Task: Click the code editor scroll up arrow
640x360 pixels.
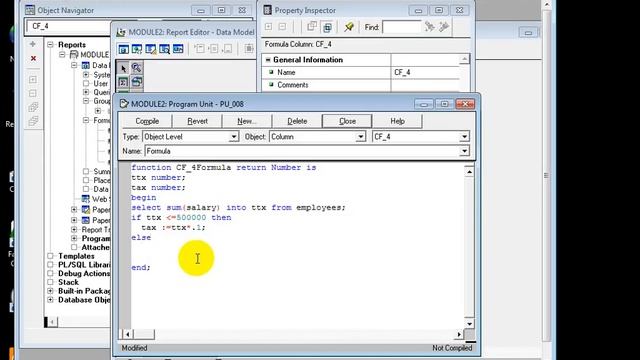Action: pos(469,172)
